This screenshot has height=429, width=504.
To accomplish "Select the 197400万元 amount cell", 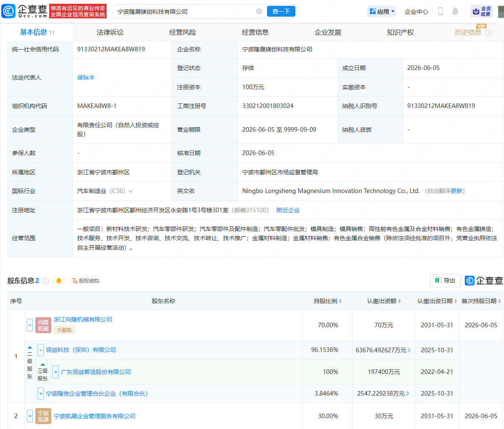I will pos(384,372).
